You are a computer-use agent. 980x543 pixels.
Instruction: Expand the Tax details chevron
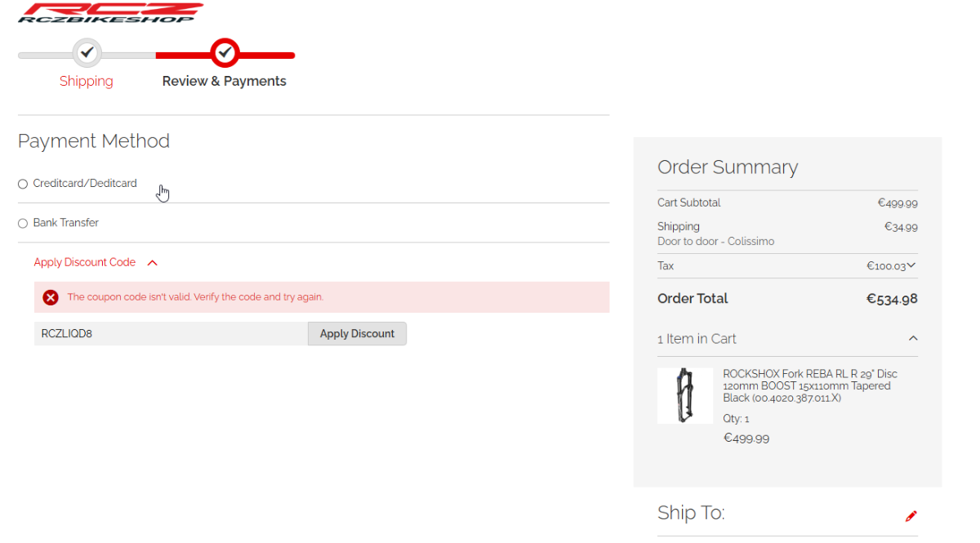911,265
